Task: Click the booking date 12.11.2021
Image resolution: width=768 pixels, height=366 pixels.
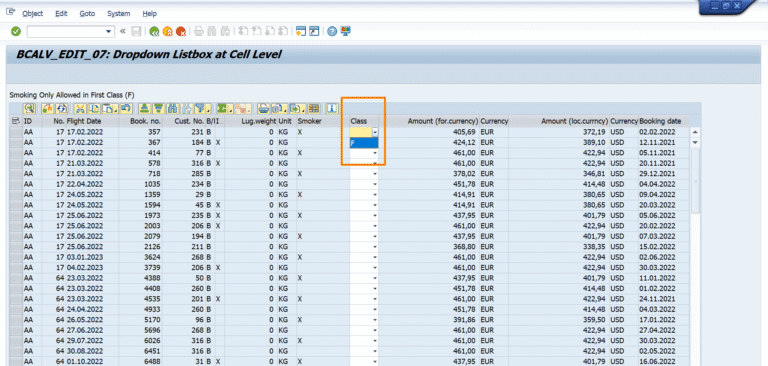Action: tap(663, 142)
